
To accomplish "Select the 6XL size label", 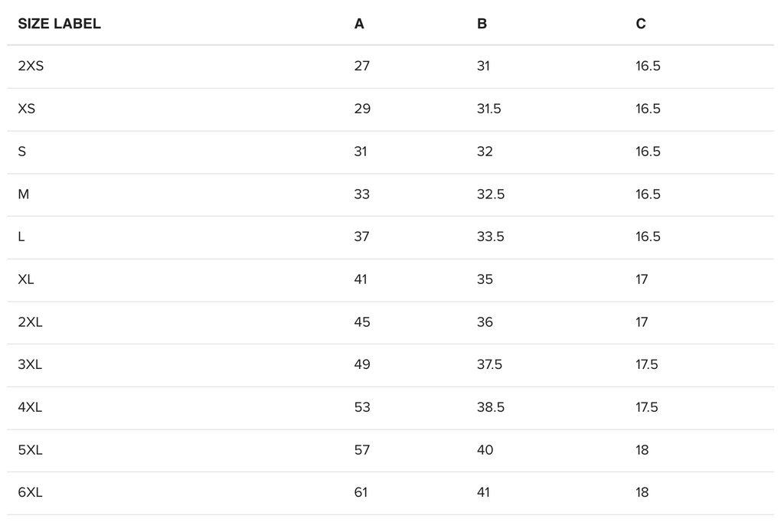I will pyautogui.click(x=30, y=492).
